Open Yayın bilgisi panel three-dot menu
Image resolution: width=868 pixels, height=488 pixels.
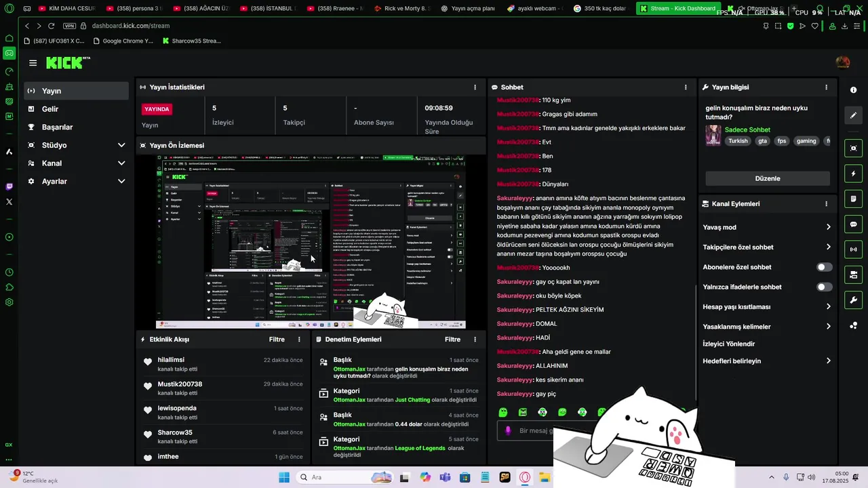coord(826,87)
